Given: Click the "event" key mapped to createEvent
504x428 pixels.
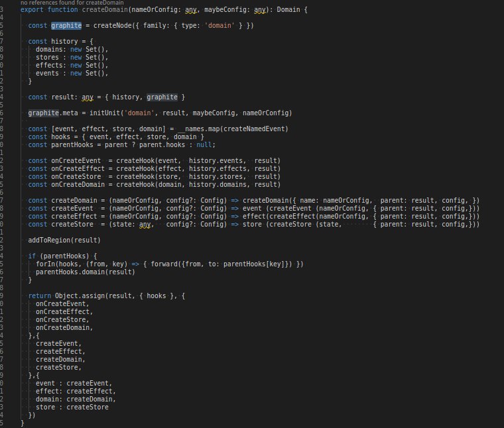Looking at the screenshot, I should pos(45,384).
